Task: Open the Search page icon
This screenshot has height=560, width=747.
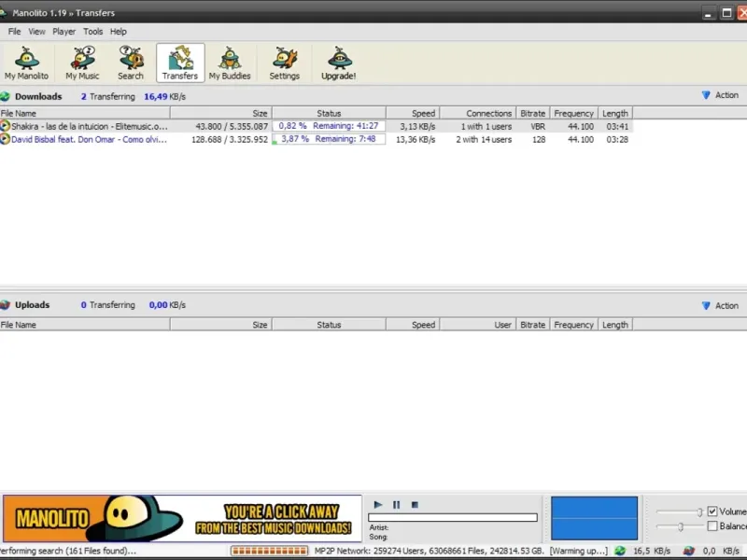Action: point(131,63)
